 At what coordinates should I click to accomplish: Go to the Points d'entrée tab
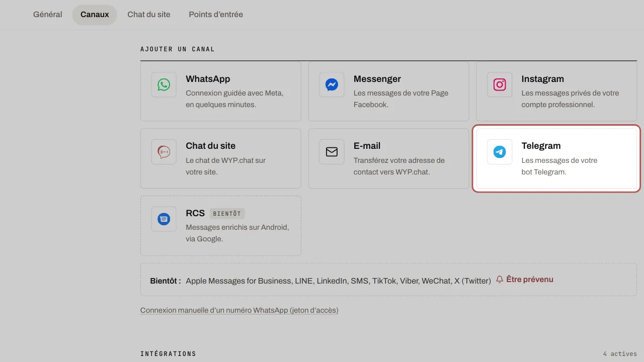(216, 15)
